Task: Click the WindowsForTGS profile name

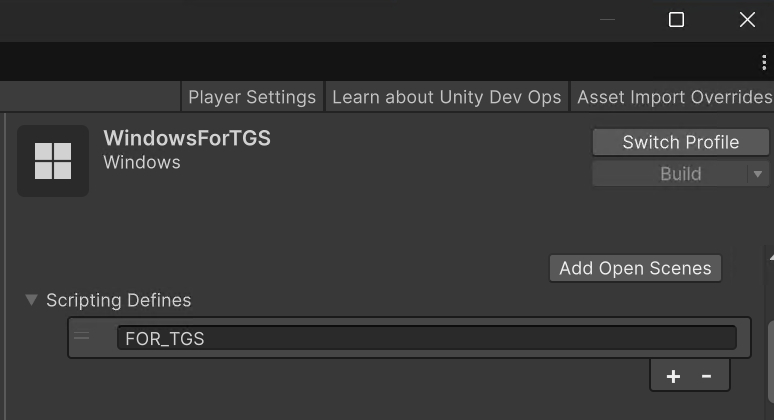Action: click(x=187, y=138)
